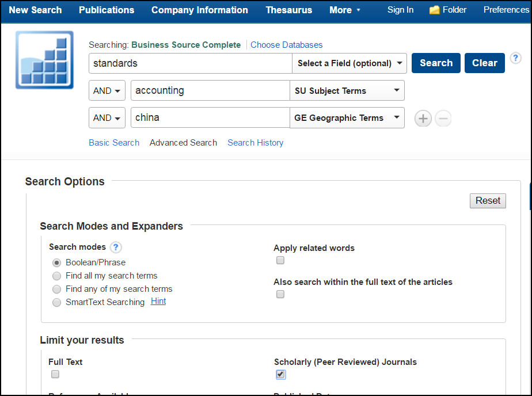Check the Full Text limiter
This screenshot has height=396, width=532.
pyautogui.click(x=55, y=374)
